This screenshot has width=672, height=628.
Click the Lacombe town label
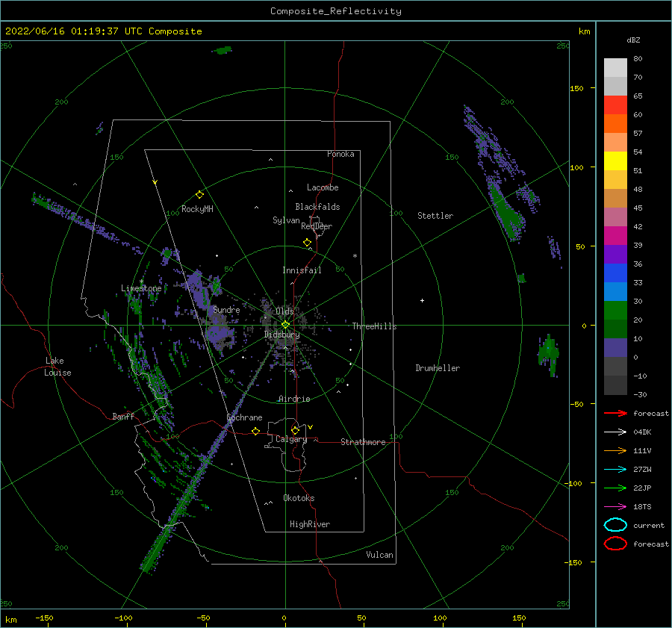point(323,187)
